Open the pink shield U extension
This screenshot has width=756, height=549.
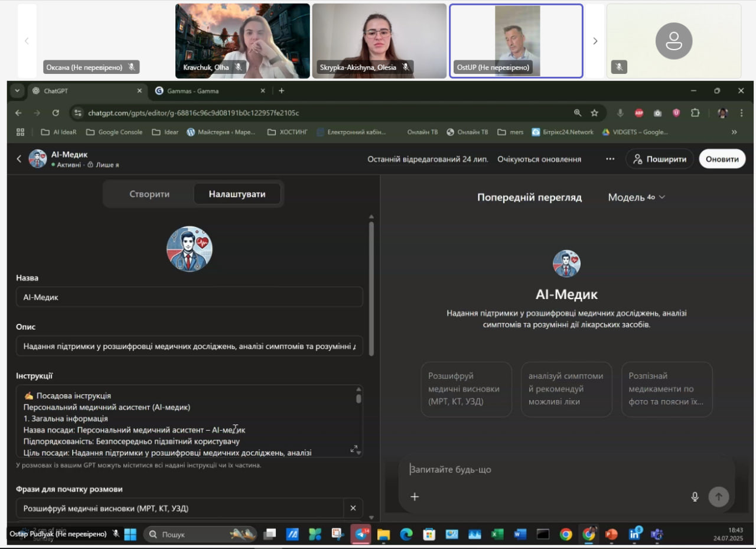point(676,113)
